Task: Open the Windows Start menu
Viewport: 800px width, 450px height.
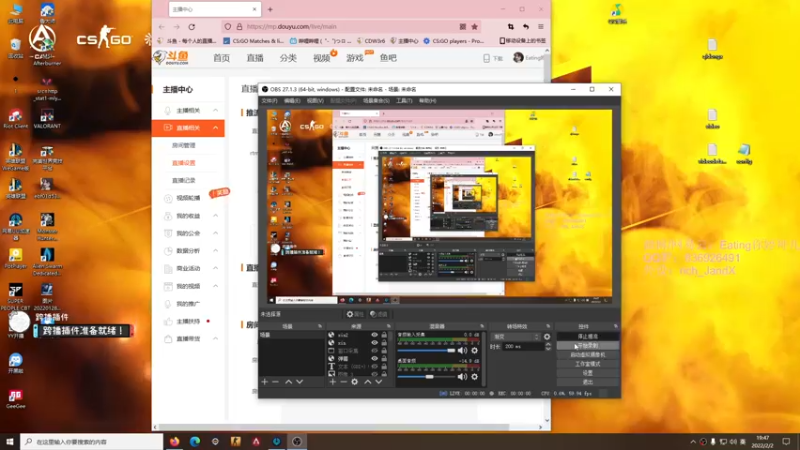Action: click(10, 441)
